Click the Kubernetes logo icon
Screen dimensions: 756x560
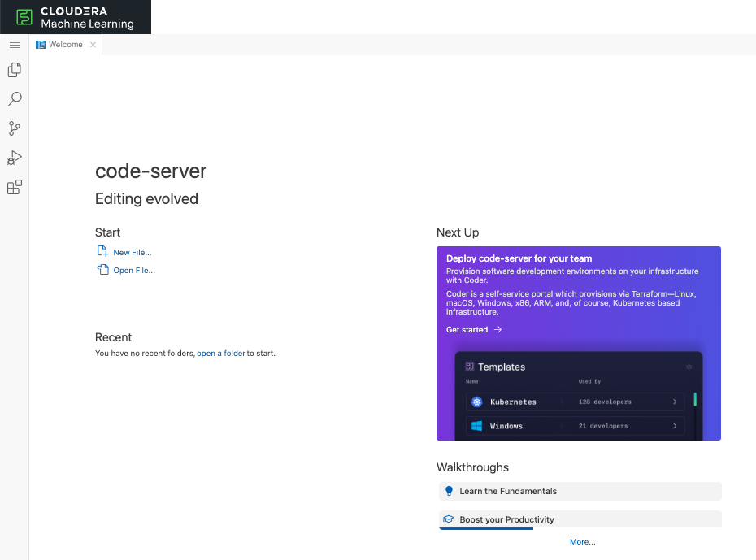pyautogui.click(x=477, y=402)
